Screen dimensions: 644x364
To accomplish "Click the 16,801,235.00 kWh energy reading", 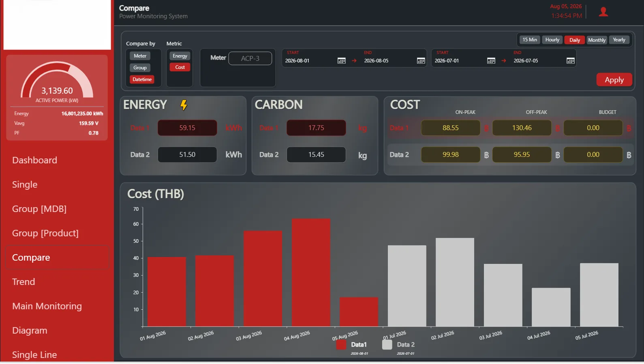I will (x=82, y=113).
